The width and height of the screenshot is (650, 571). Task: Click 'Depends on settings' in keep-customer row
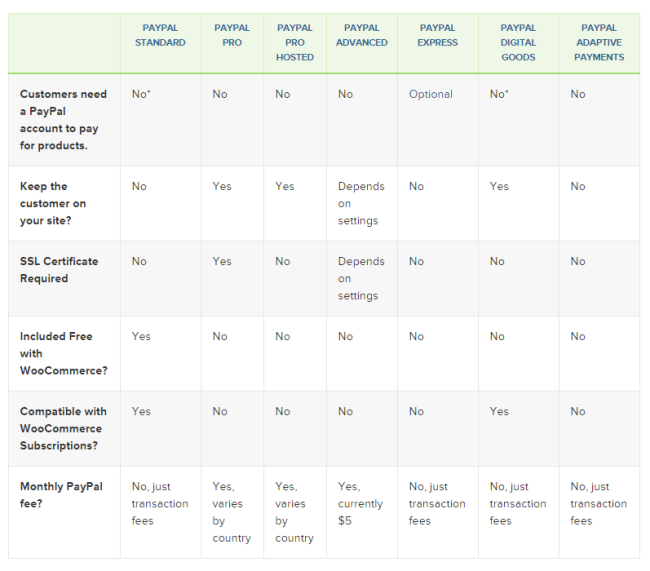[x=361, y=204]
